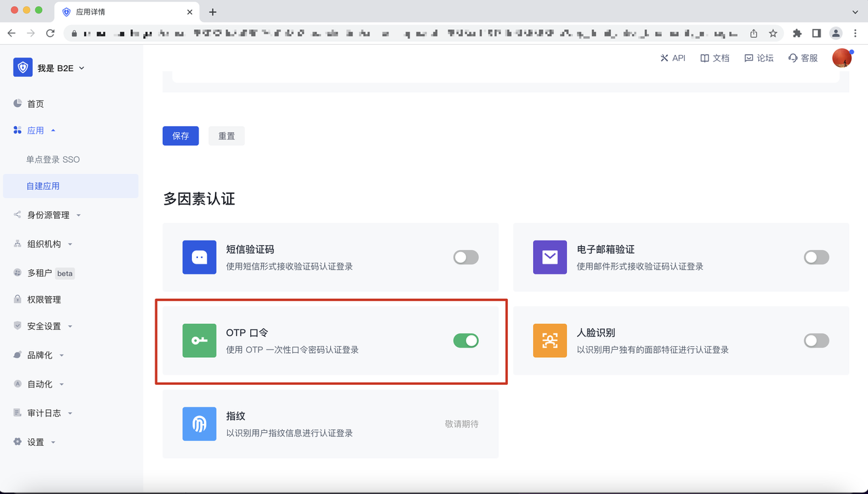
Task: Click the 保存 save button
Action: click(180, 136)
